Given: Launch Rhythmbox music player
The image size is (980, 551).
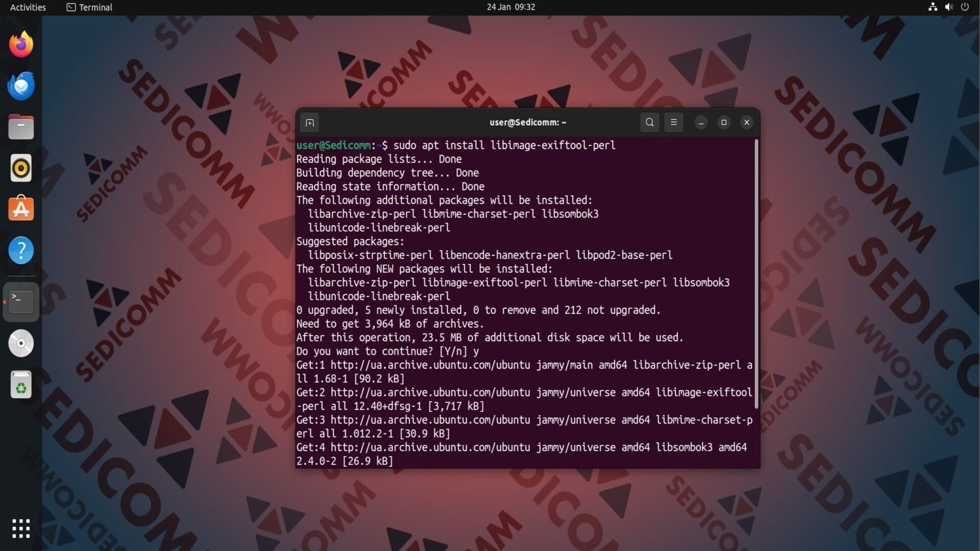Looking at the screenshot, I should (x=21, y=168).
